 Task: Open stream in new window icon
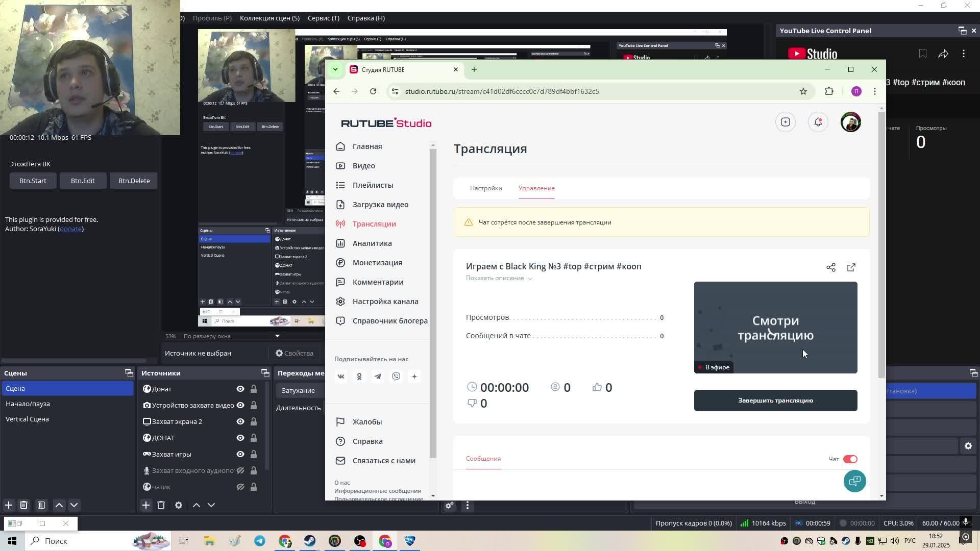851,267
